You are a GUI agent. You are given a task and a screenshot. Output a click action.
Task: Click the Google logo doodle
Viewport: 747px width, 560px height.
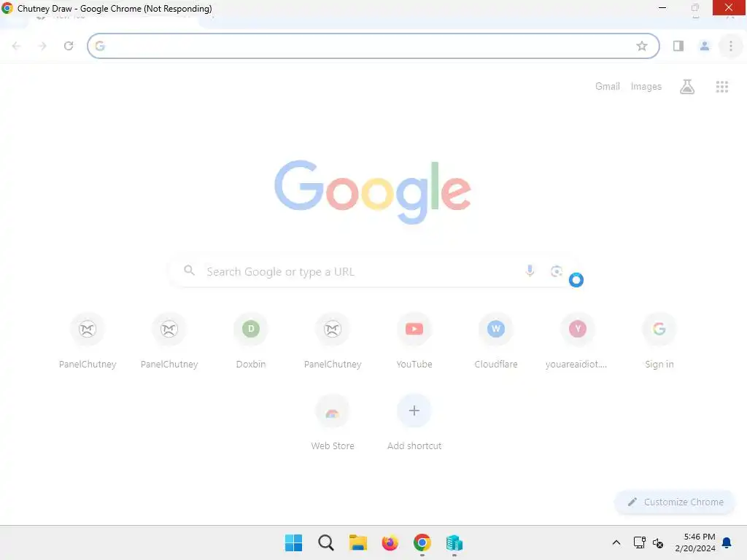(x=373, y=192)
